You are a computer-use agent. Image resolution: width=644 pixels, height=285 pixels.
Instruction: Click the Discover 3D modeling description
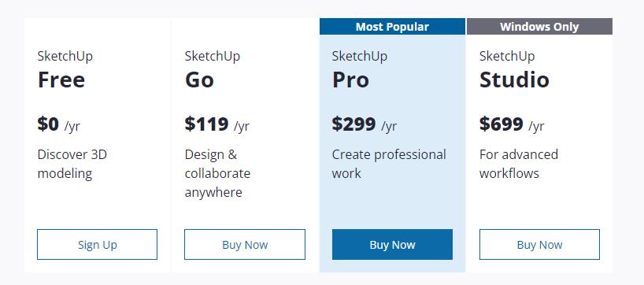[x=72, y=164]
